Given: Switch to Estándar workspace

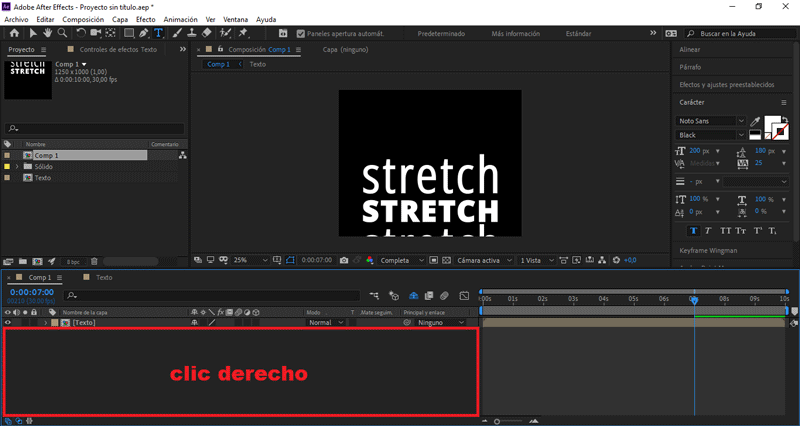Looking at the screenshot, I should [x=578, y=33].
